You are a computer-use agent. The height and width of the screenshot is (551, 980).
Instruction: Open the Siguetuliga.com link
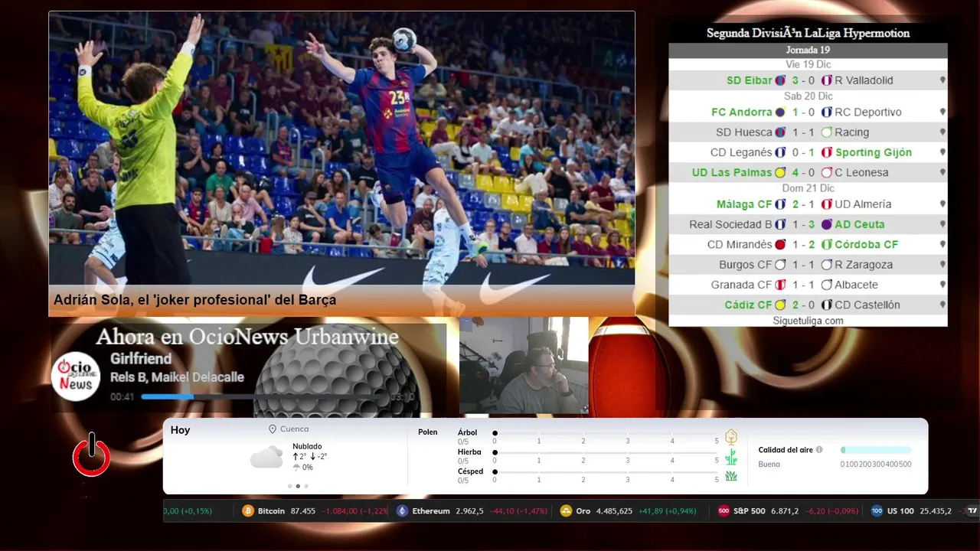coord(808,321)
